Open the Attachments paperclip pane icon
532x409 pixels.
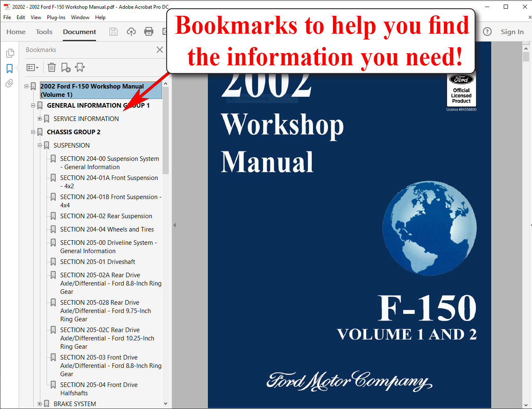click(x=9, y=84)
